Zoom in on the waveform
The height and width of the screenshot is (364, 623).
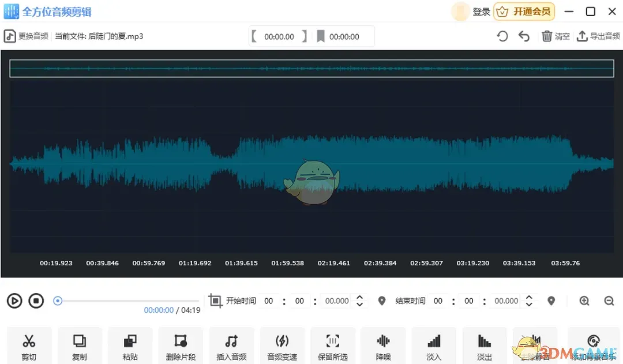[x=584, y=301]
